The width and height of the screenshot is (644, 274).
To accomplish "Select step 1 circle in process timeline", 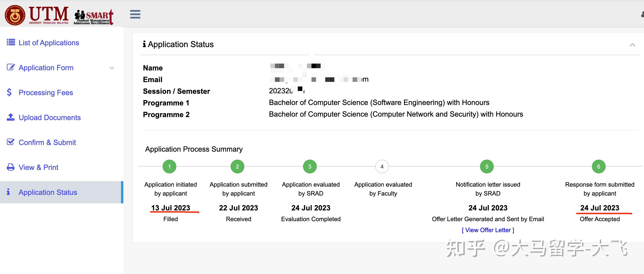I will (x=169, y=167).
